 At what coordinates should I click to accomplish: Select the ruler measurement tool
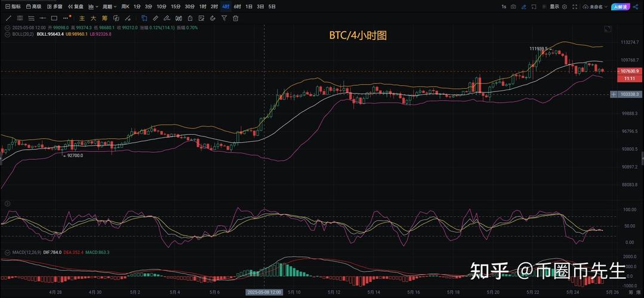155,18
